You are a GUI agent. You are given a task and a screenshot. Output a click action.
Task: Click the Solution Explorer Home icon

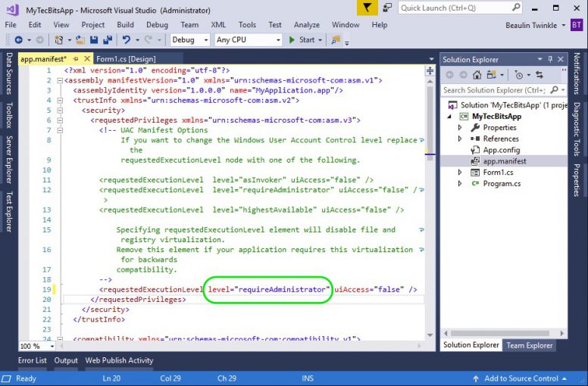[477, 75]
